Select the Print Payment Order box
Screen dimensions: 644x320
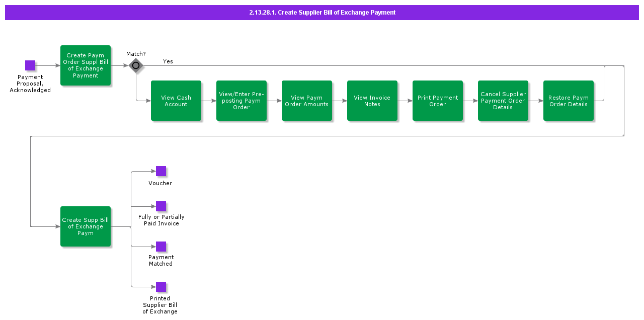438,101
